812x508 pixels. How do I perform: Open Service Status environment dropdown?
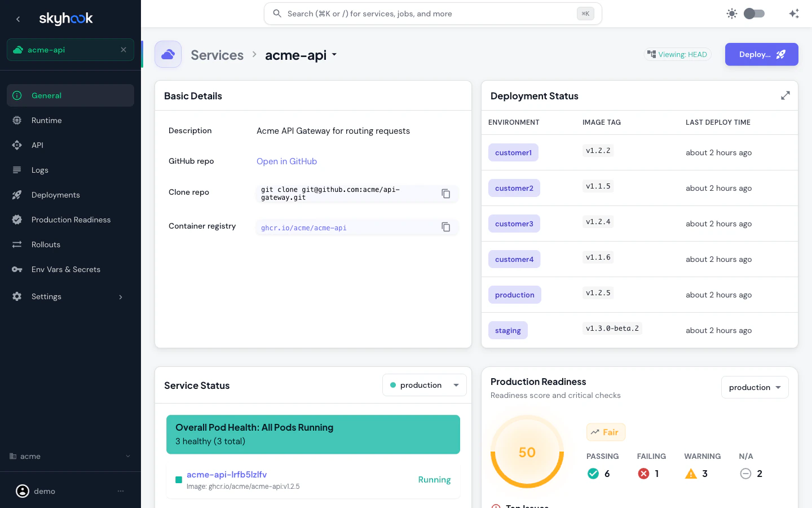tap(425, 385)
